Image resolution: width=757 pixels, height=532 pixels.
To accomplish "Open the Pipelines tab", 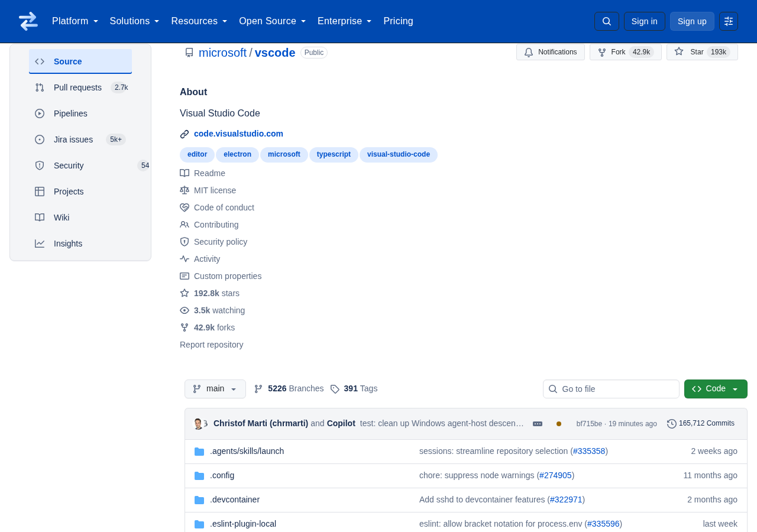I will coord(80,113).
